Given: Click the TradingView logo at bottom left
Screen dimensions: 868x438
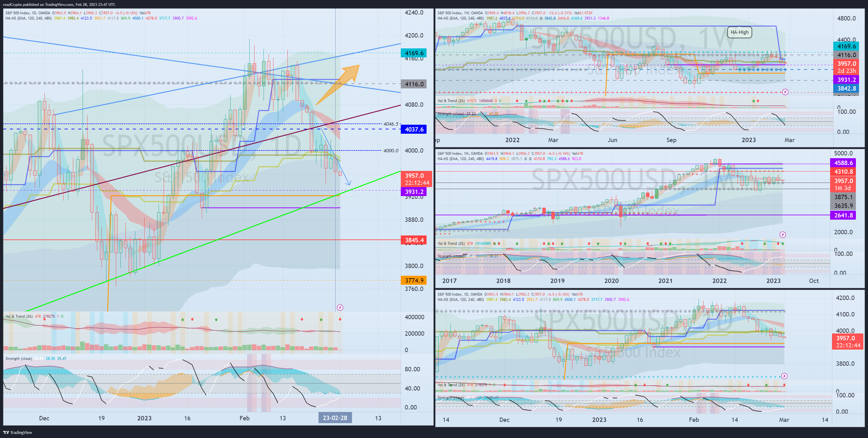Looking at the screenshot, I should pos(17,433).
